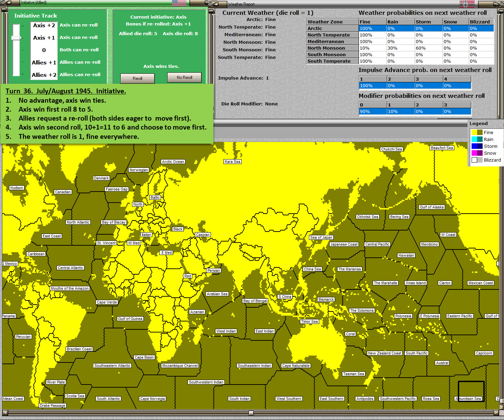Click the Amundsen Sea label
The height and width of the screenshot is (420, 504).
click(469, 399)
